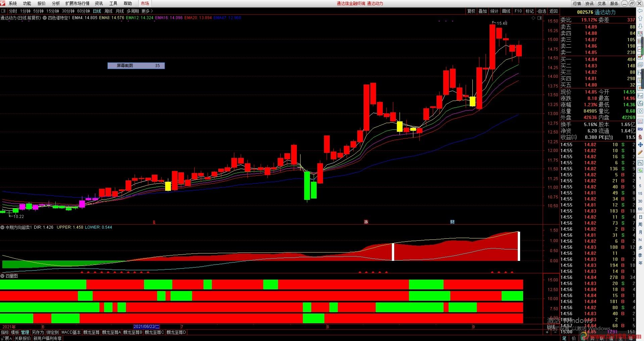This screenshot has height=341, width=644.
Task: Select the blue four-way move arrows icon
Action: coord(640,145)
